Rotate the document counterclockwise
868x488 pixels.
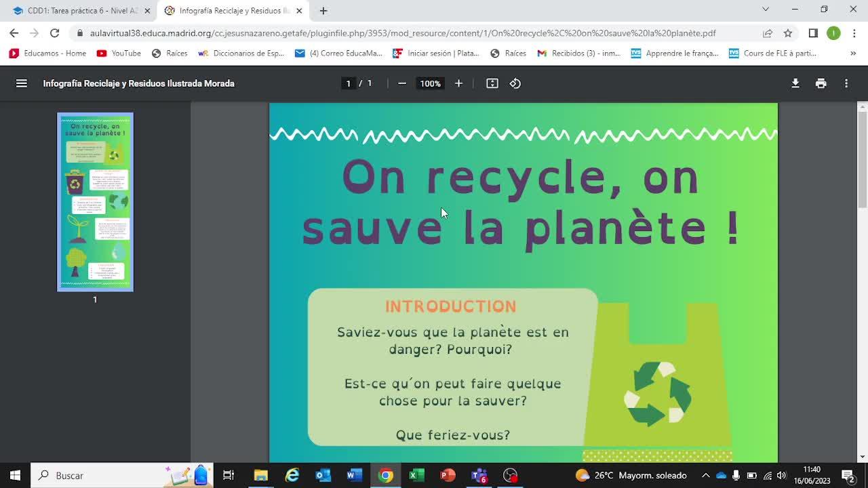[515, 83]
